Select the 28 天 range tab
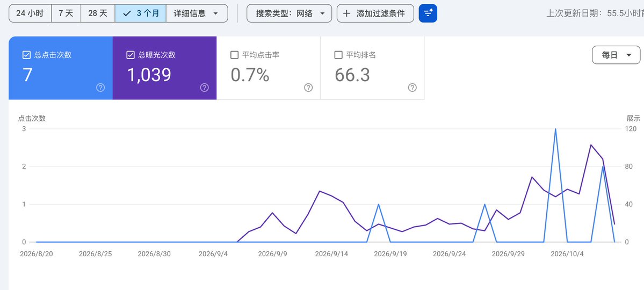644x290 pixels. coord(98,13)
